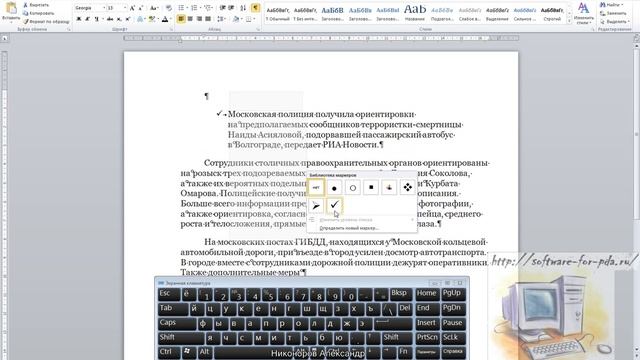Image resolution: width=640 pixels, height=360 pixels.
Task: Click the Copy (Копировать) button
Action: 39,13
